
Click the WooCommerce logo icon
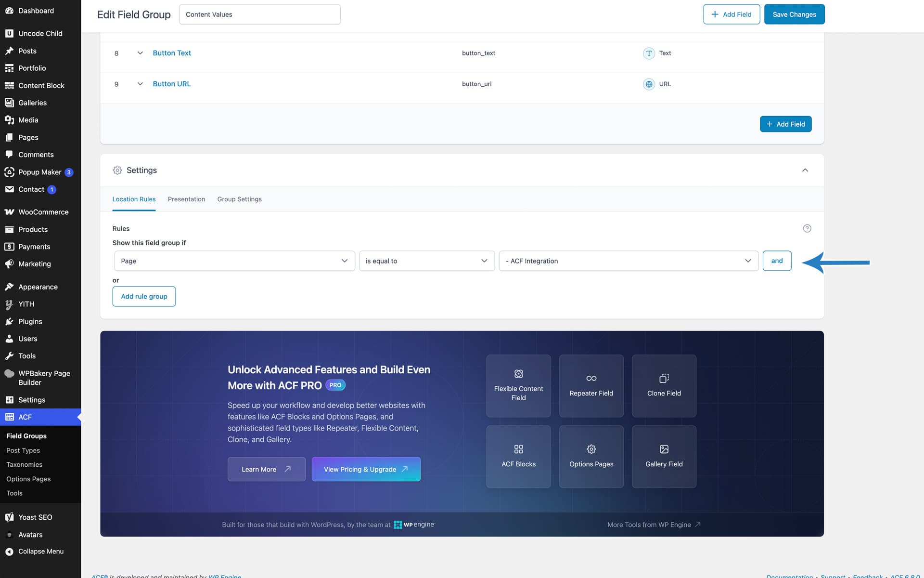tap(9, 212)
